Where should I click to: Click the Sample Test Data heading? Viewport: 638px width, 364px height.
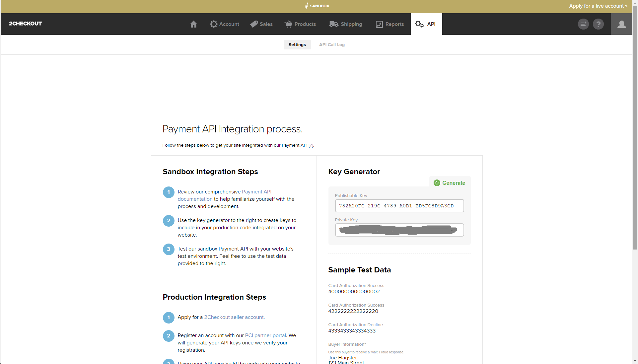(359, 270)
